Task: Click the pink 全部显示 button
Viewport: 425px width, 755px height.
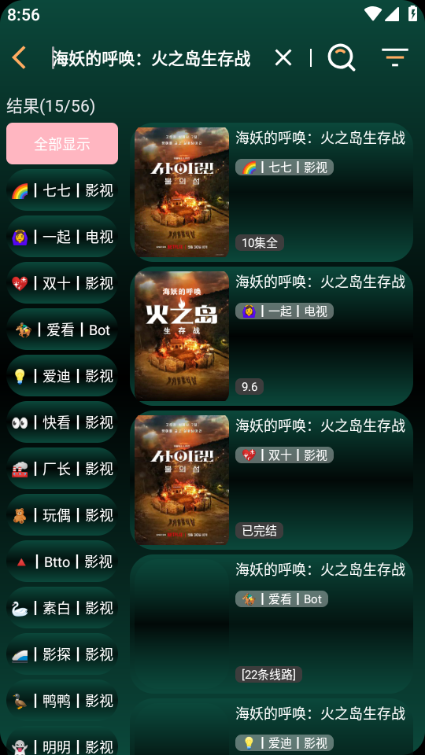Action: click(62, 143)
